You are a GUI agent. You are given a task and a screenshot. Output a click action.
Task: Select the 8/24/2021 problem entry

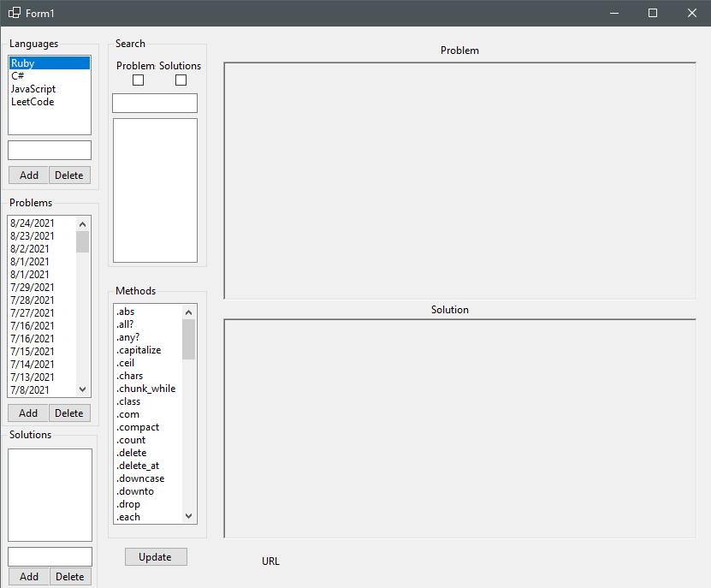[x=33, y=223]
